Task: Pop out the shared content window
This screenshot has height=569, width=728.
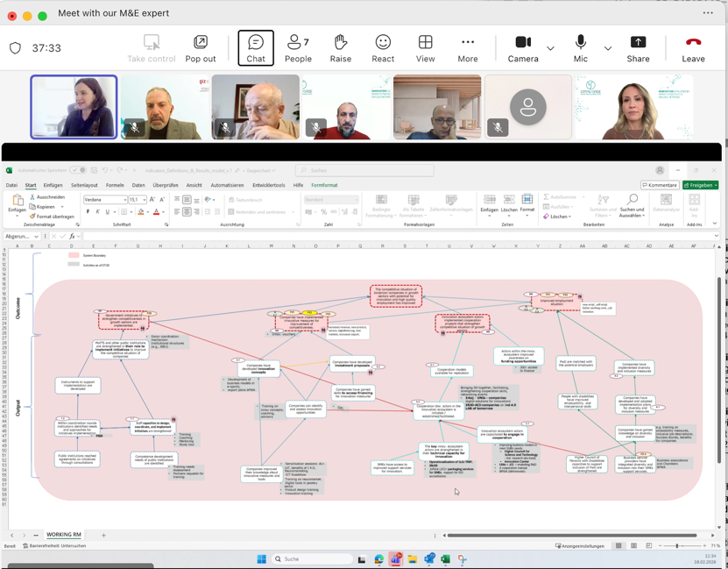Action: pyautogui.click(x=201, y=48)
